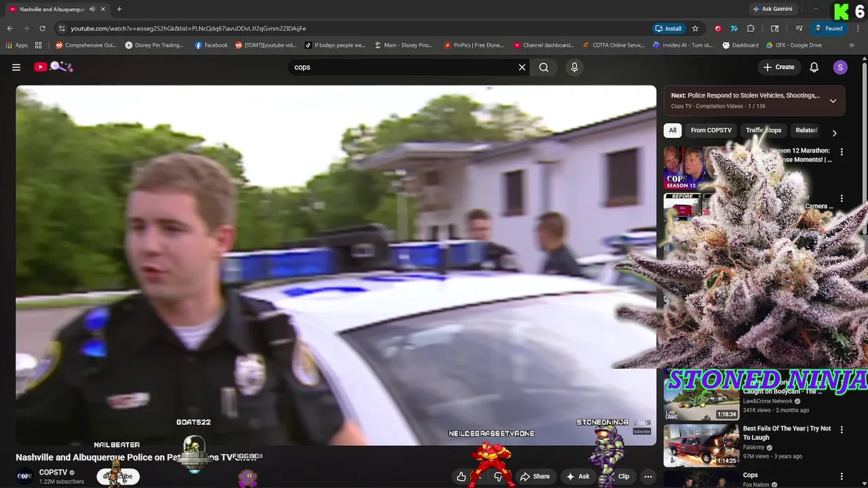868x488 pixels.
Task: Open the CDTFA Online Services bookmark
Action: [x=614, y=45]
